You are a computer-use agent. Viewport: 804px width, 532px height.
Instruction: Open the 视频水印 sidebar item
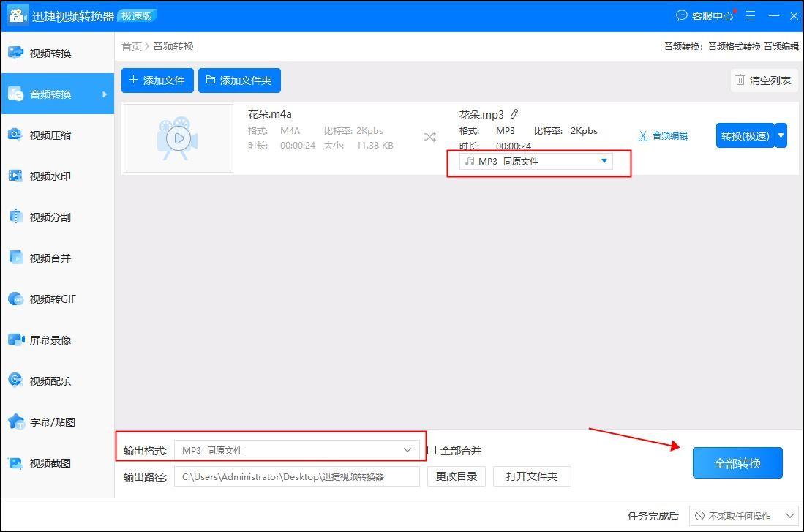(56, 176)
